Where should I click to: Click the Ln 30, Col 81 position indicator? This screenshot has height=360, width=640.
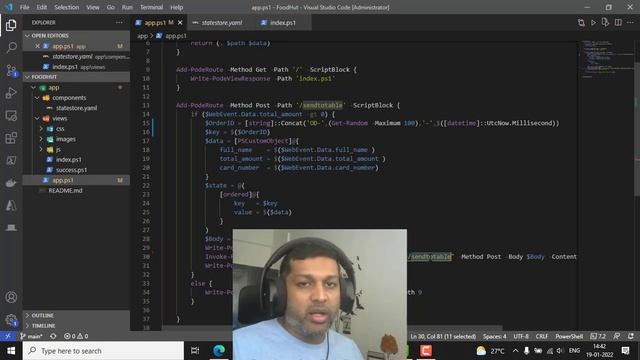[x=443, y=336]
